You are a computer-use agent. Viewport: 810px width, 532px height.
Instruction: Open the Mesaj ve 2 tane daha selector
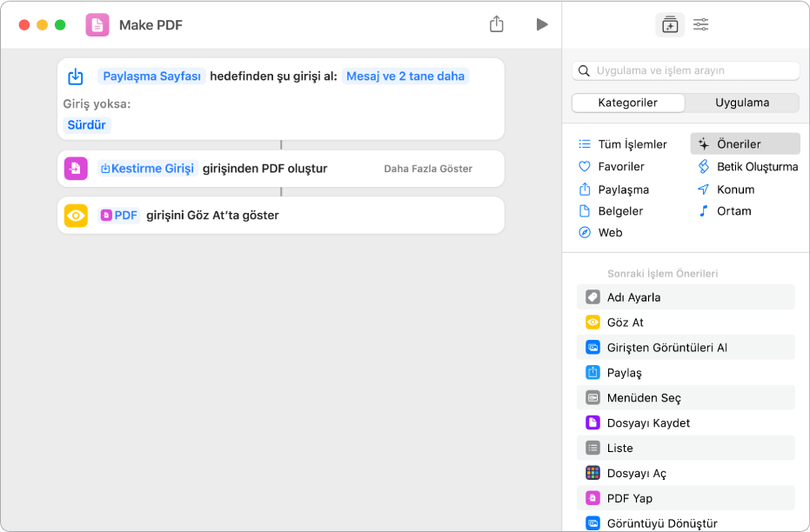405,76
